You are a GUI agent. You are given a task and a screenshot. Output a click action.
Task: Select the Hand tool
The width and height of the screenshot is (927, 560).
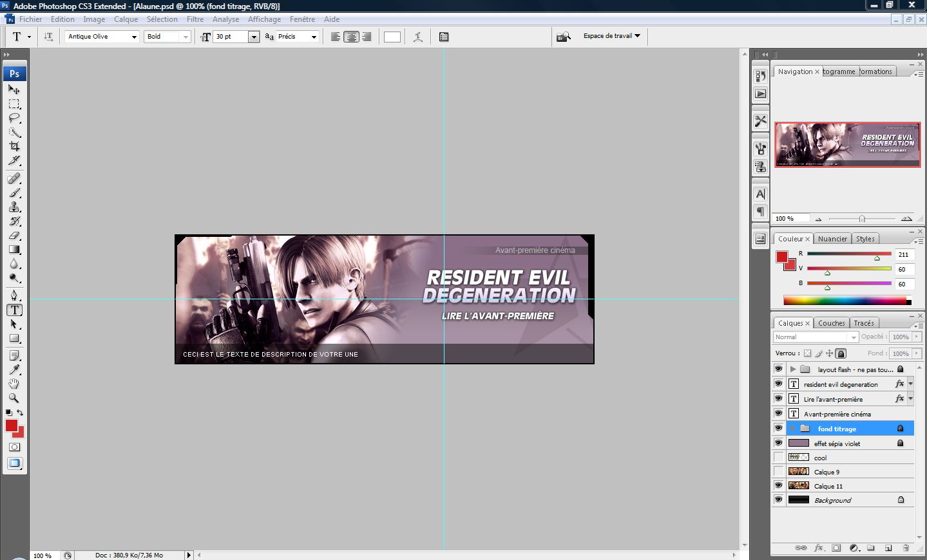pos(14,384)
